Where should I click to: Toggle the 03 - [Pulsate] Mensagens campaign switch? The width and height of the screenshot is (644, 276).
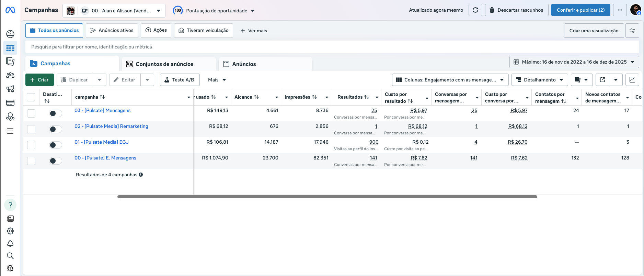pyautogui.click(x=55, y=113)
